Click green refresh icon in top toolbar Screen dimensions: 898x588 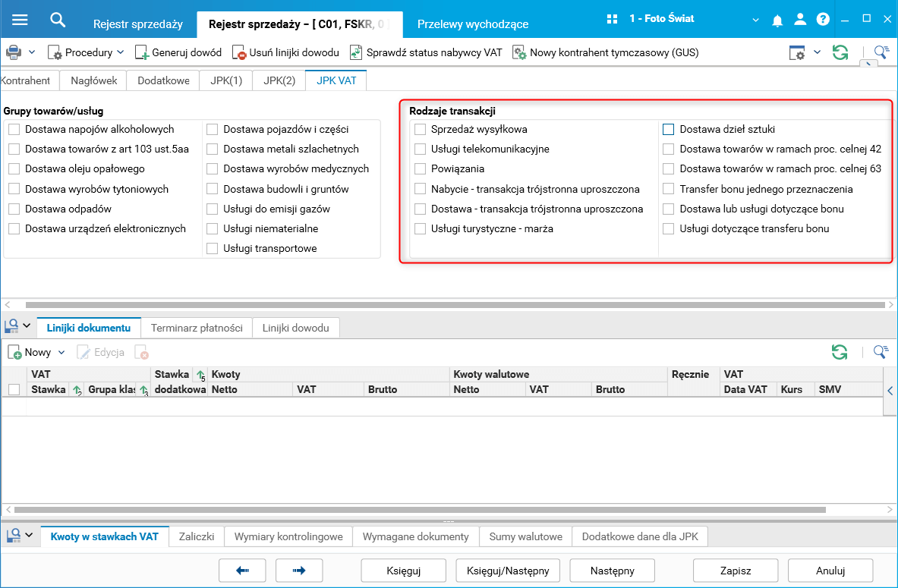[840, 52]
